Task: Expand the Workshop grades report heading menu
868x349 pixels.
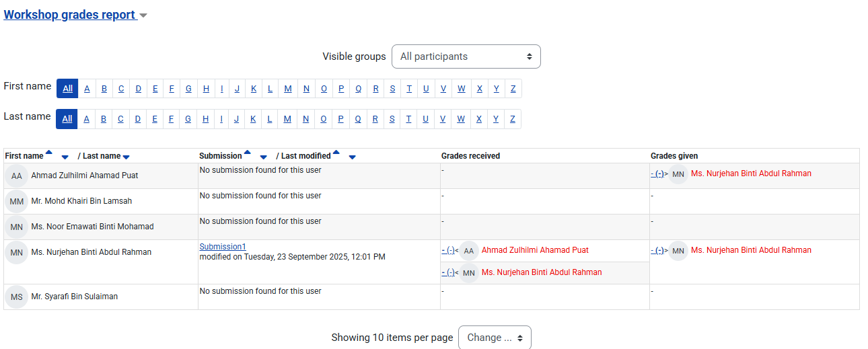Action: click(x=143, y=15)
